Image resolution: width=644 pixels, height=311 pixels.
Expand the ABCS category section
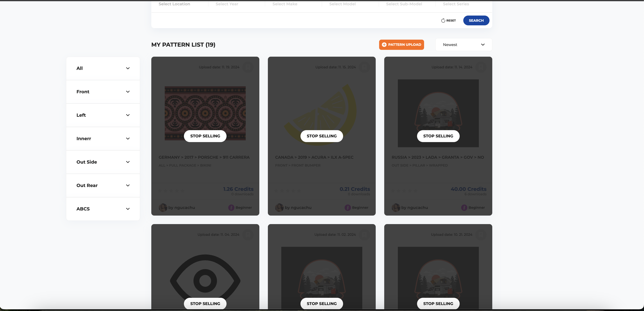(103, 209)
